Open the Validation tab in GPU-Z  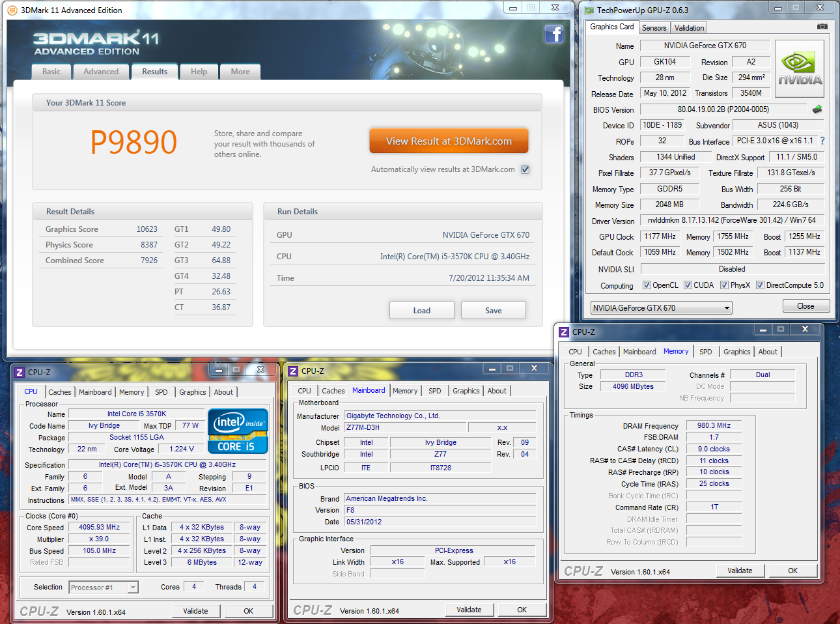click(x=689, y=28)
